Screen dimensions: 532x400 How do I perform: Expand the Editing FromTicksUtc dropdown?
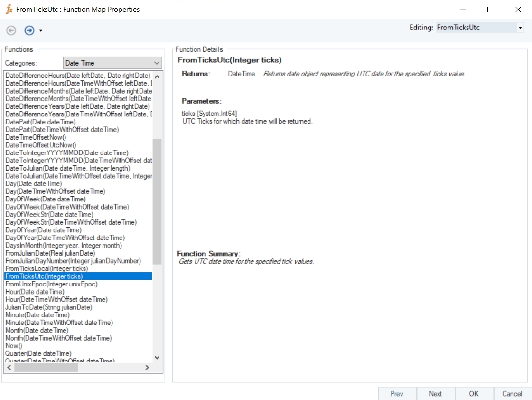pos(520,28)
